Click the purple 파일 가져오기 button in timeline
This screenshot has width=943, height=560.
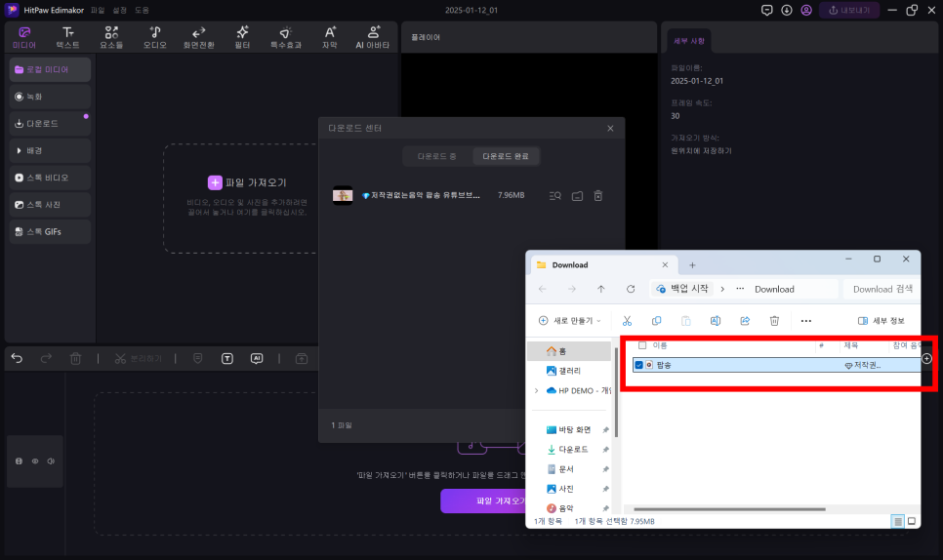483,501
